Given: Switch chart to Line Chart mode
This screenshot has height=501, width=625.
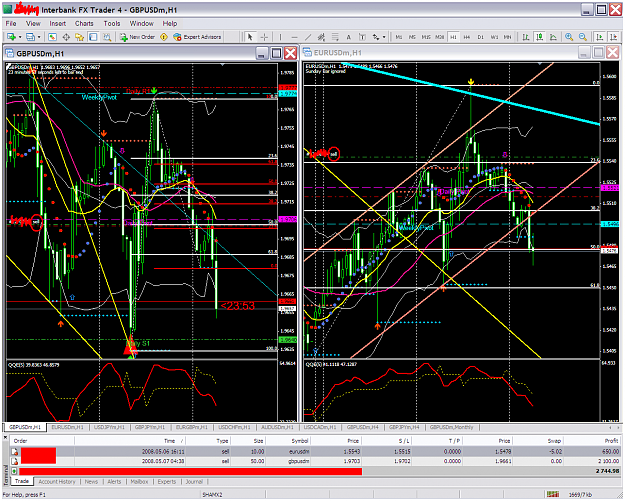Looking at the screenshot, I should coord(553,37).
